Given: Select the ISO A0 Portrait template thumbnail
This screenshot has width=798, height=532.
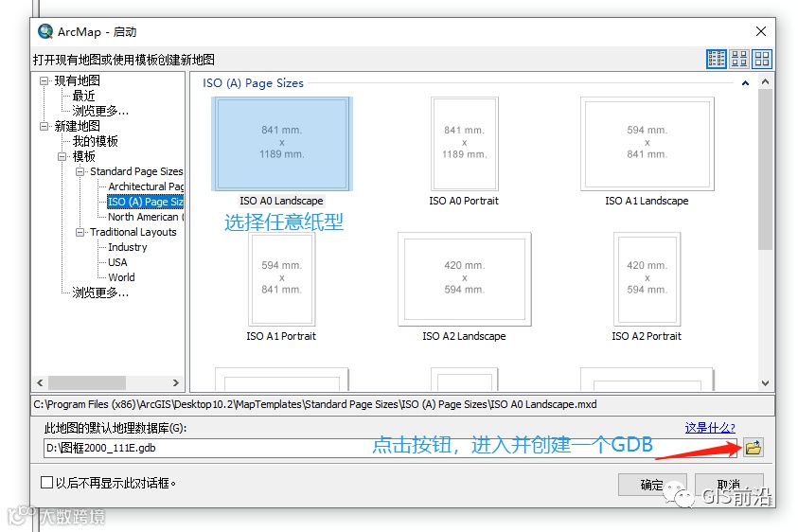Looking at the screenshot, I should click(464, 144).
